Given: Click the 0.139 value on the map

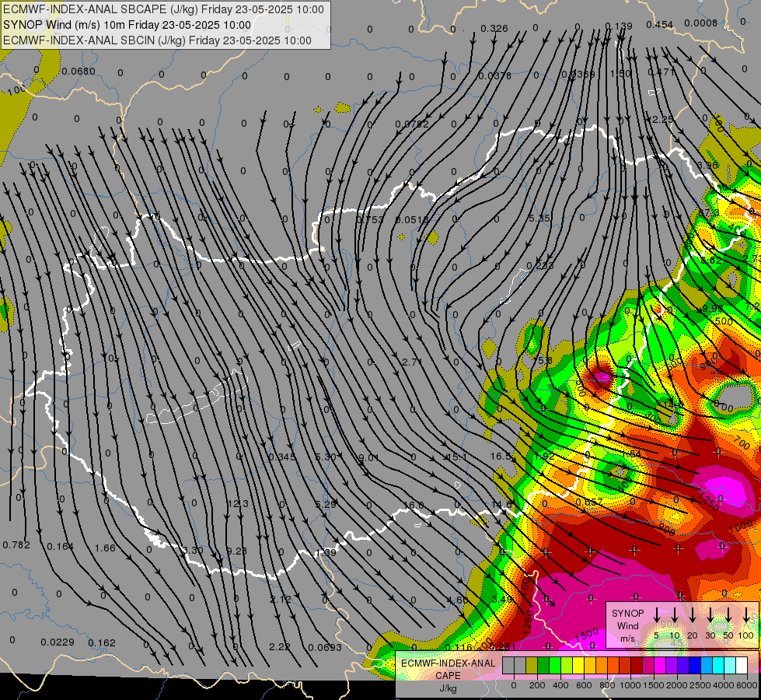Looking at the screenshot, I should [x=618, y=26].
